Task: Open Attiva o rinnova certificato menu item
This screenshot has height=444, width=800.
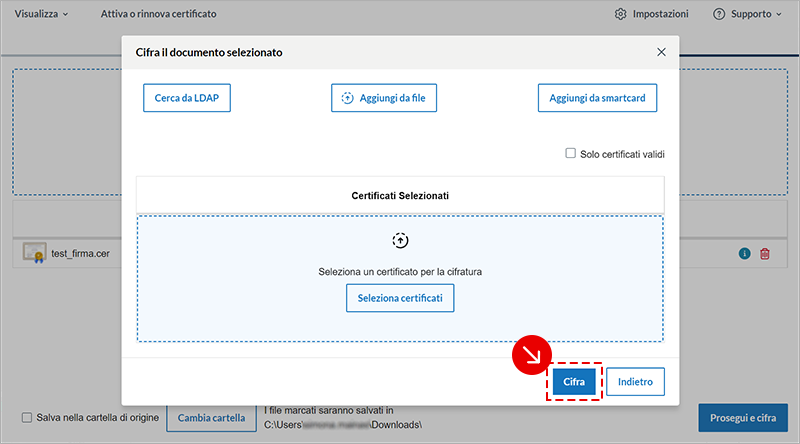Action: point(158,14)
